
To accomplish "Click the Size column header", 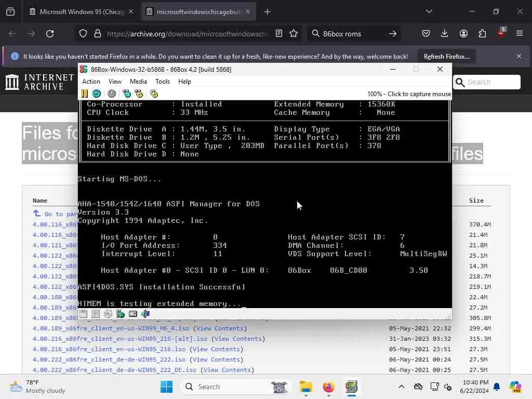I will point(476,201).
